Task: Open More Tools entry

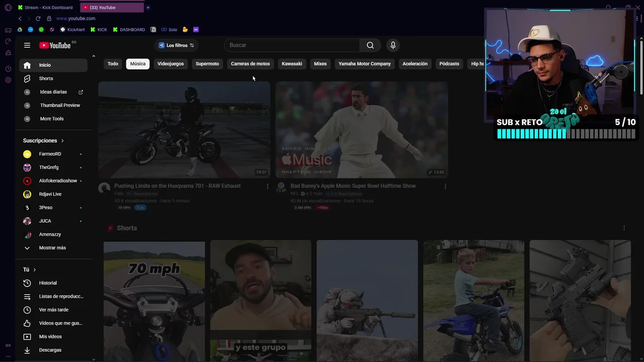Action: (x=53, y=119)
